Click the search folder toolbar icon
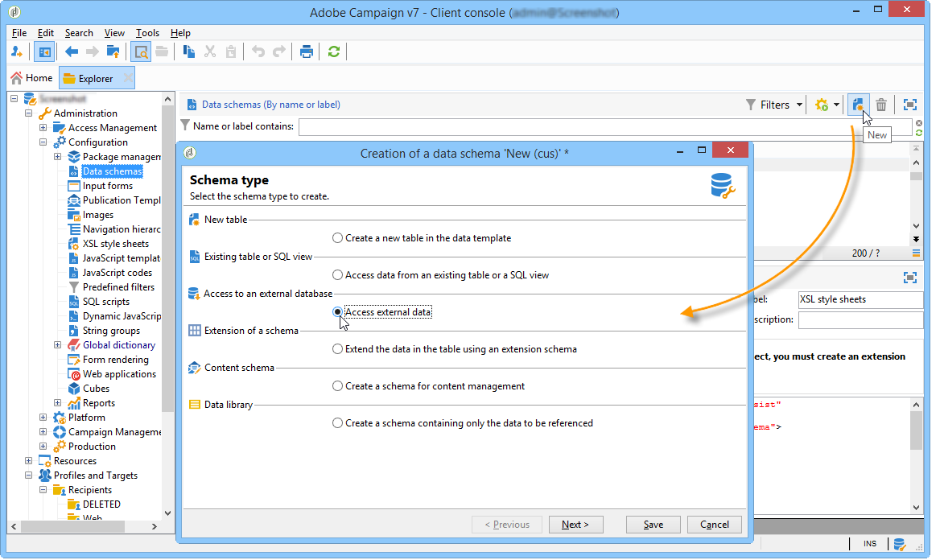This screenshot has width=940, height=560. tap(141, 52)
